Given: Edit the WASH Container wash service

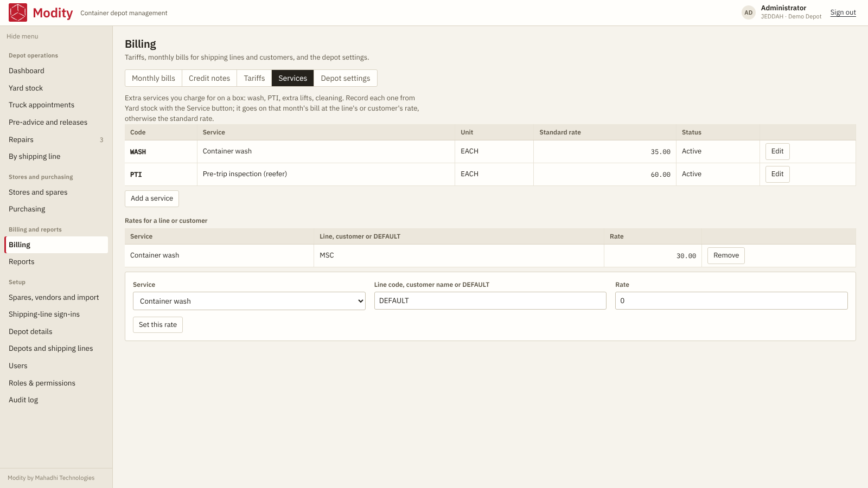Looking at the screenshot, I should pos(777,151).
